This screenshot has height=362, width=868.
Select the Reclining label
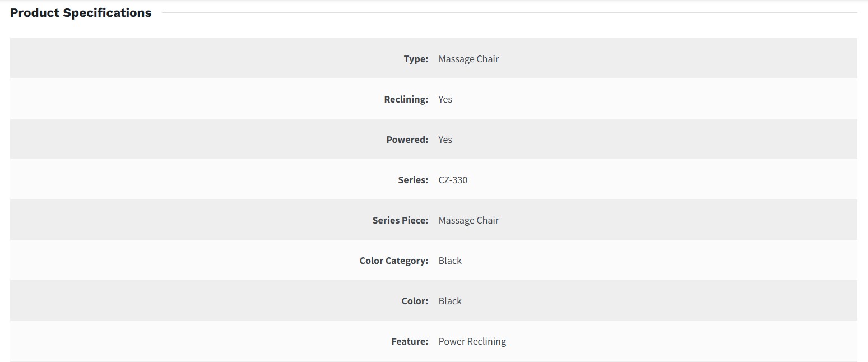[x=406, y=99]
